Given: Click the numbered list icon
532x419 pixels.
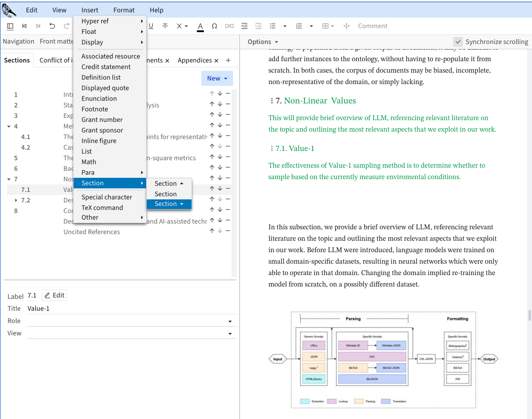Looking at the screenshot, I should click(299, 26).
